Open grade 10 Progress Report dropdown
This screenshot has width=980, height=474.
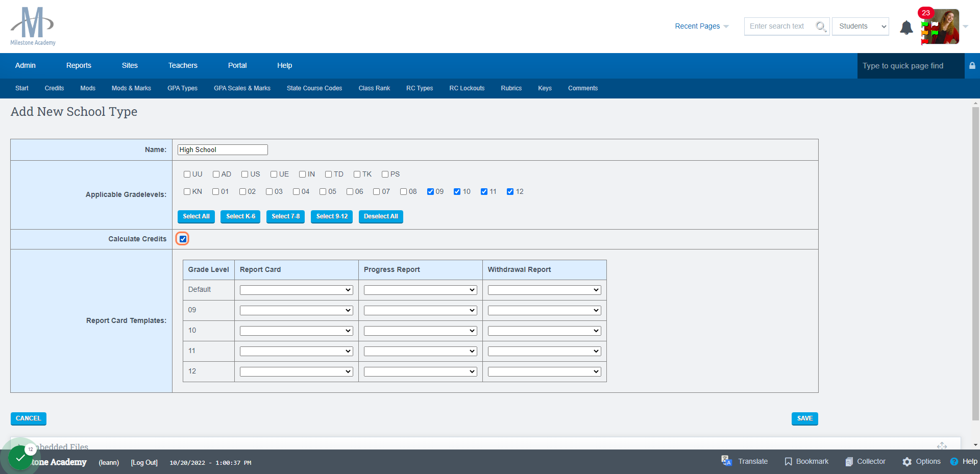pos(420,331)
